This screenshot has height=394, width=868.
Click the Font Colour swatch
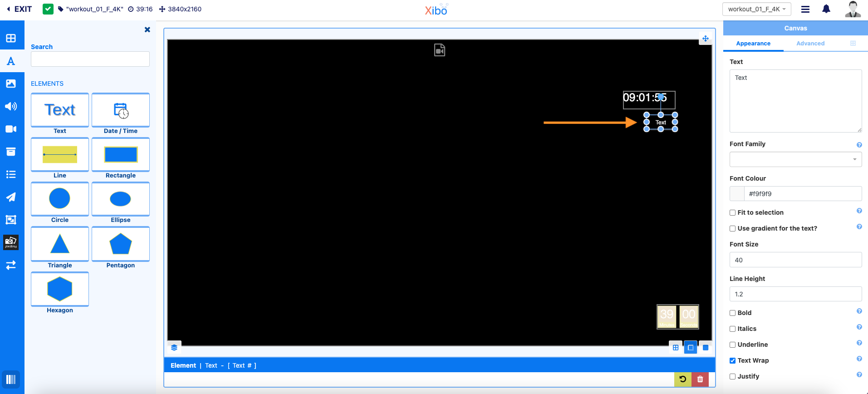pos(737,194)
